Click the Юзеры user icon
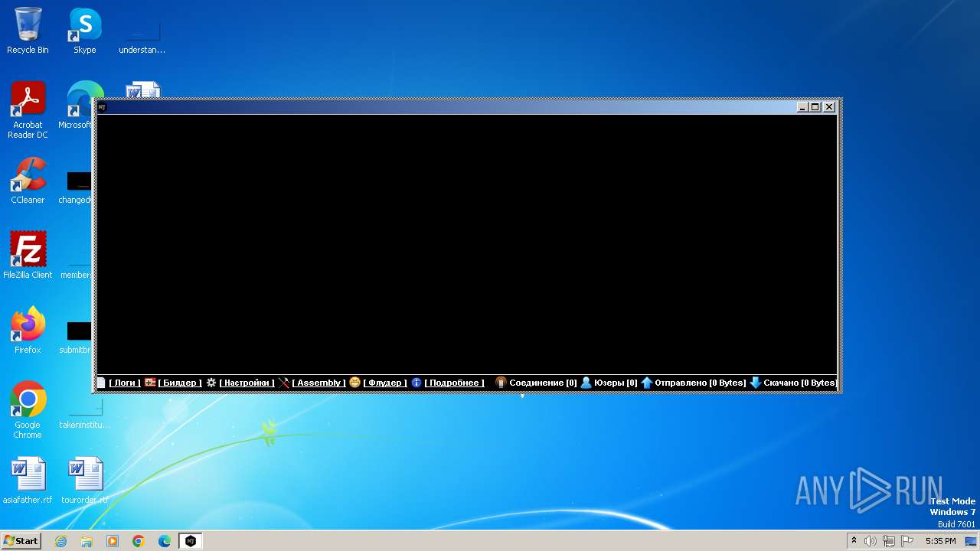 point(586,383)
